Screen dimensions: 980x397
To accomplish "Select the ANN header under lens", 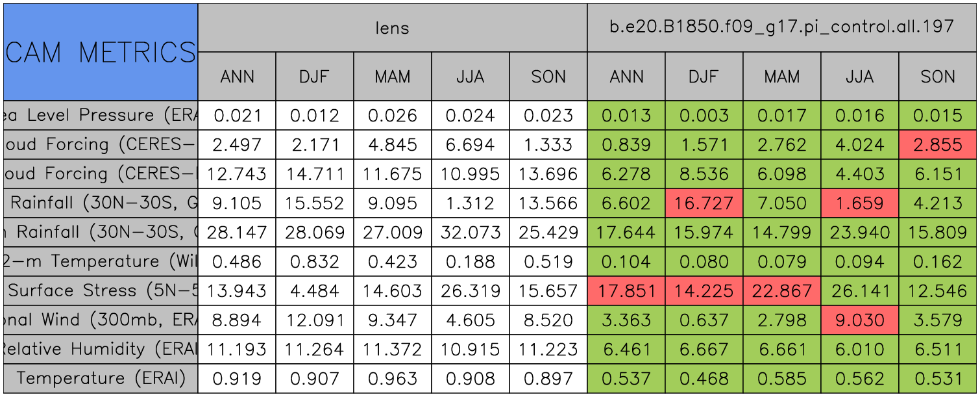I will click(237, 77).
